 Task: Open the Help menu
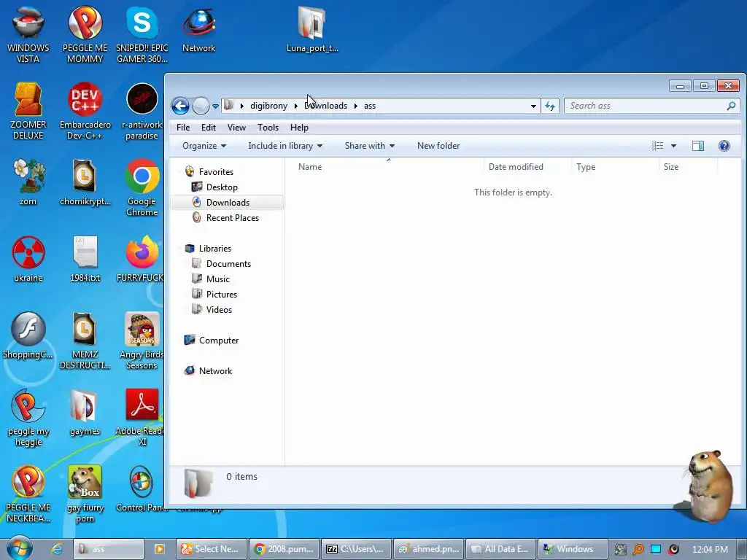pyautogui.click(x=299, y=128)
